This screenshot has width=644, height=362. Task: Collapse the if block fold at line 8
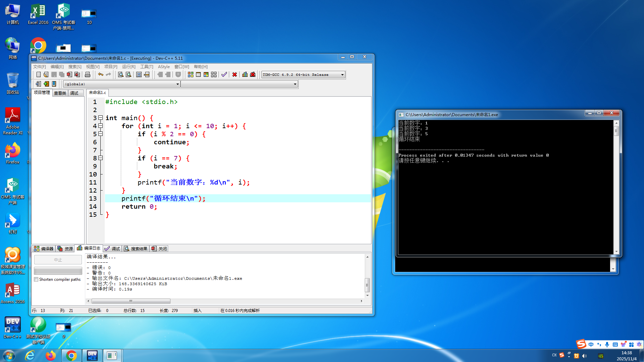[100, 158]
